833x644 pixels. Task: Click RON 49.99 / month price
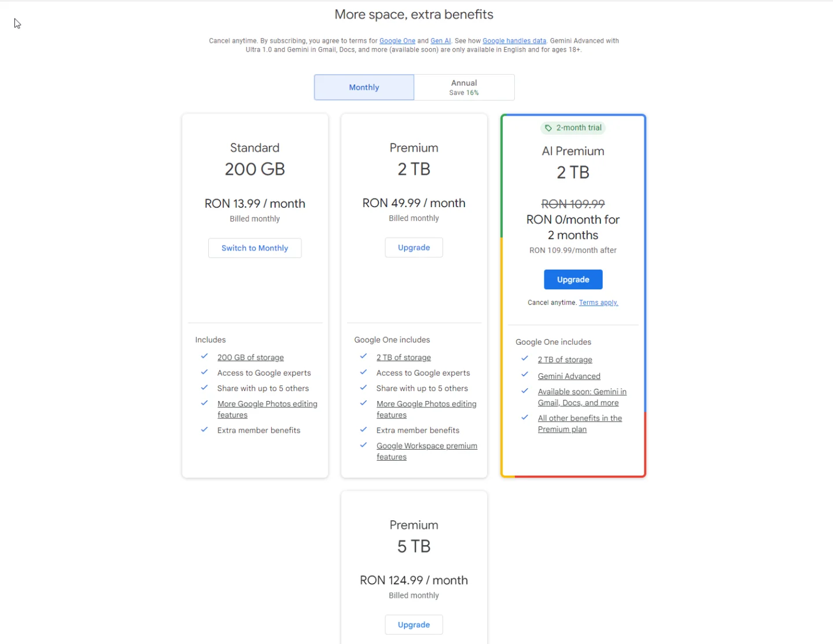[414, 203]
